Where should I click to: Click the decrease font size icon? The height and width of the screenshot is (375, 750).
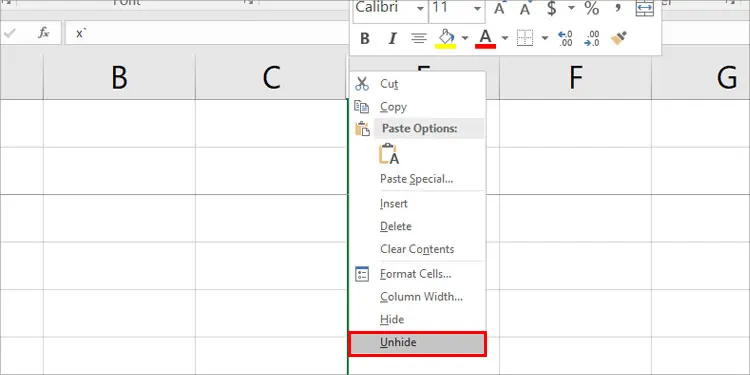pyautogui.click(x=525, y=8)
